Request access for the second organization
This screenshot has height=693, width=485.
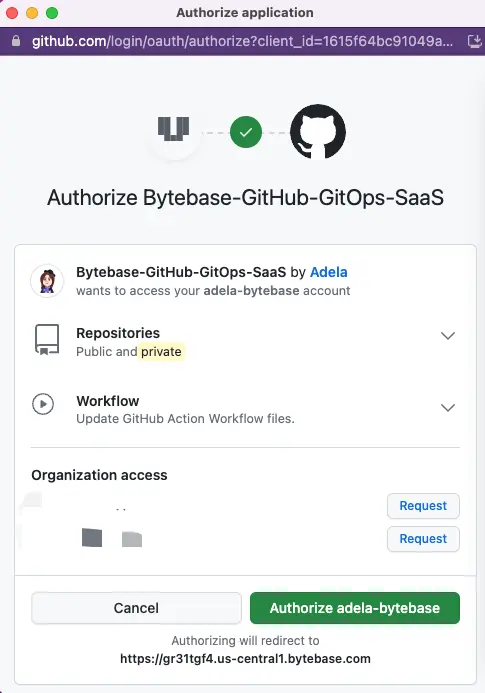click(423, 539)
